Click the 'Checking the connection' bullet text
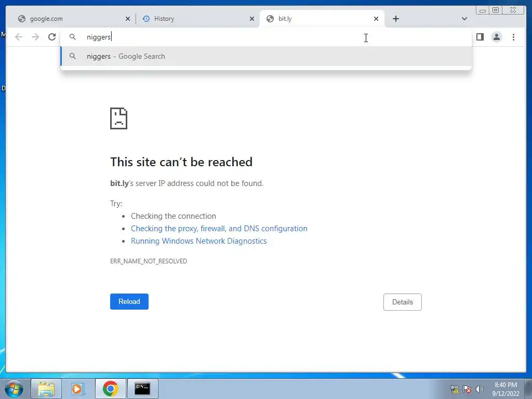The image size is (532, 399). pos(174,216)
